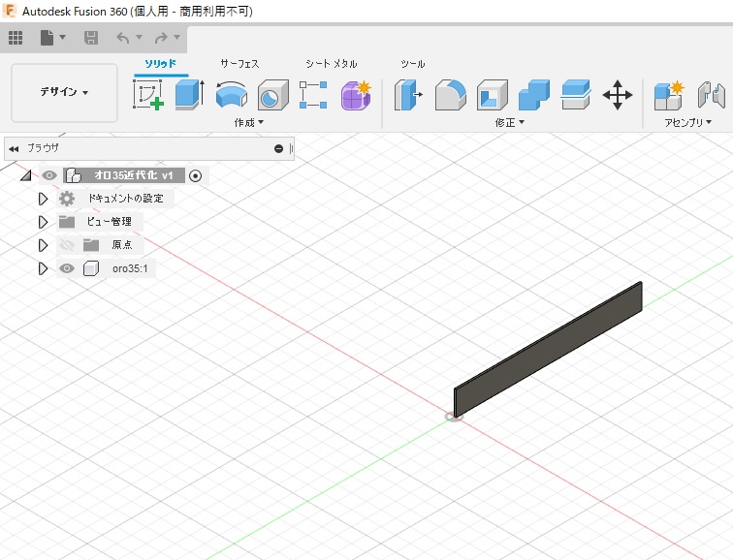Expand the 原点 node
Screen dimensions: 733x560
pyautogui.click(x=43, y=245)
